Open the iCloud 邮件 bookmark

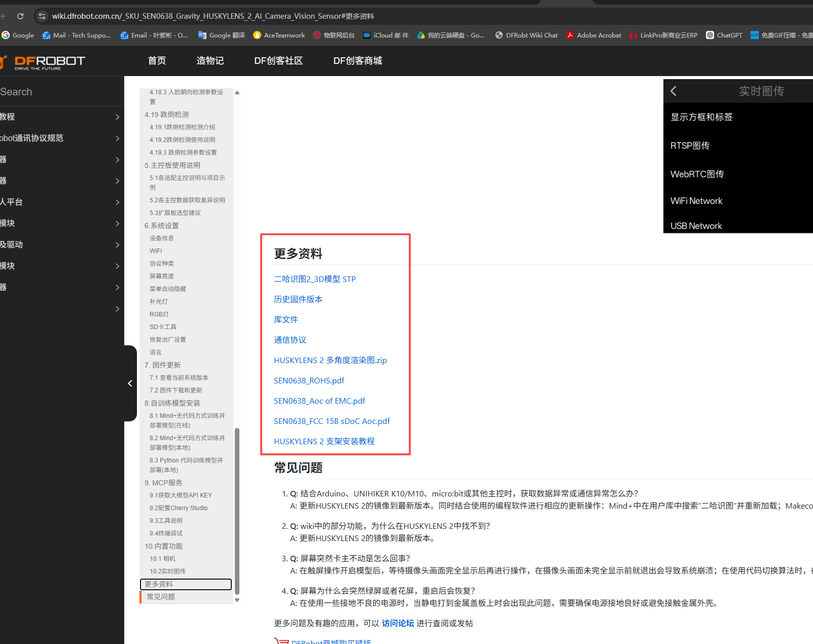386,35
